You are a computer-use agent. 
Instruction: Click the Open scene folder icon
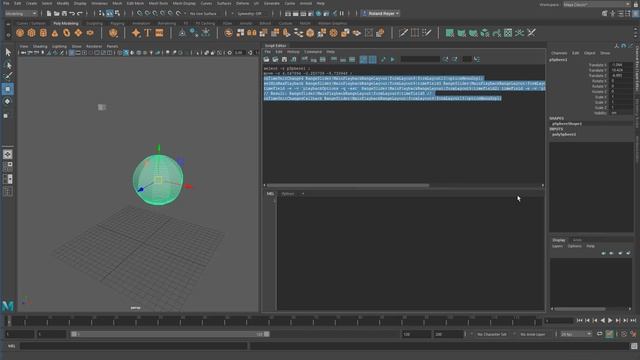click(x=56, y=13)
